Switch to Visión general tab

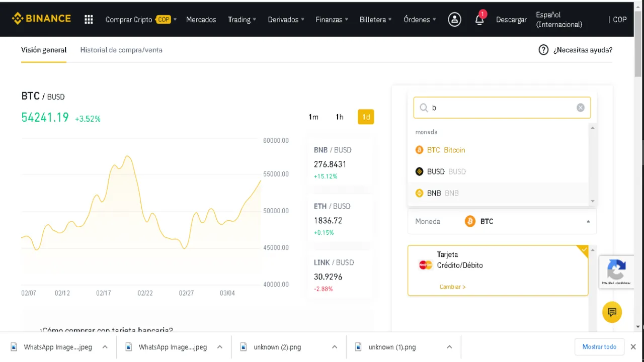click(x=44, y=50)
